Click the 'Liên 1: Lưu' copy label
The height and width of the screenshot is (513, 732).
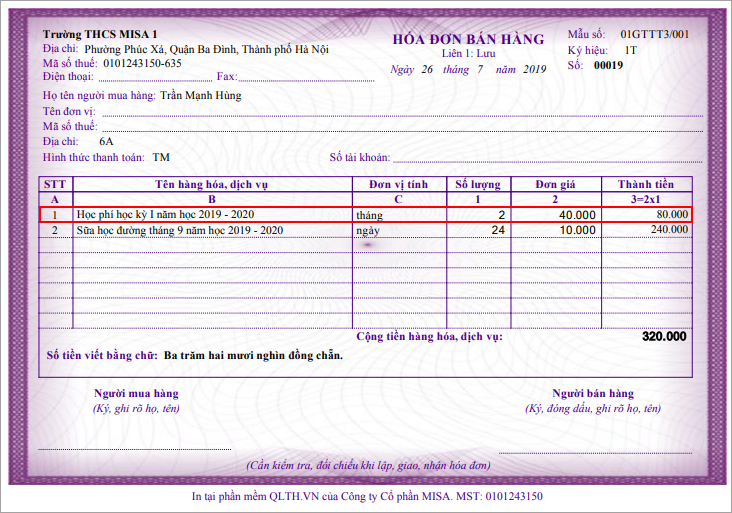(468, 54)
